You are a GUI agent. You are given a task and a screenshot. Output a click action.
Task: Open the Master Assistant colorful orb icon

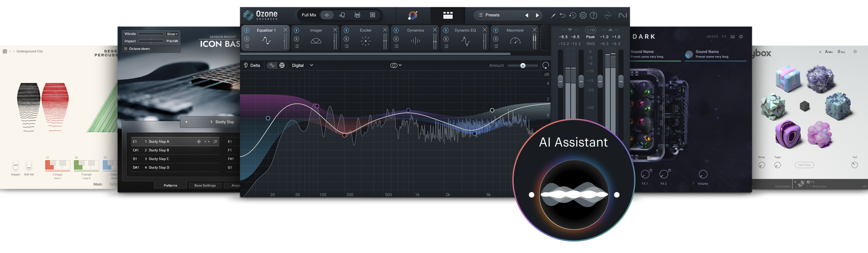coord(413,15)
